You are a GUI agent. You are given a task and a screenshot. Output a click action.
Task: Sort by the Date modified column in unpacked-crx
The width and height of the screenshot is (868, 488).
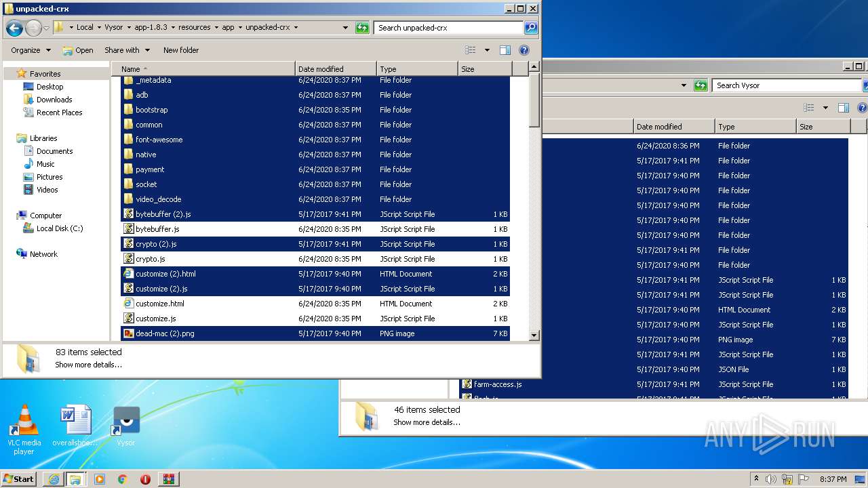[336, 69]
